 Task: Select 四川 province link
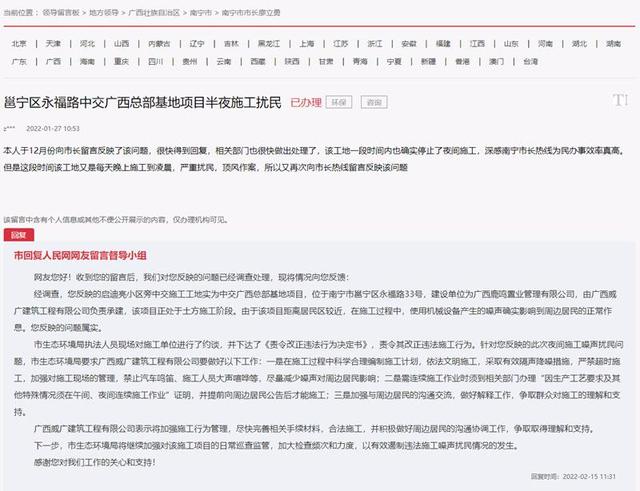[156, 61]
